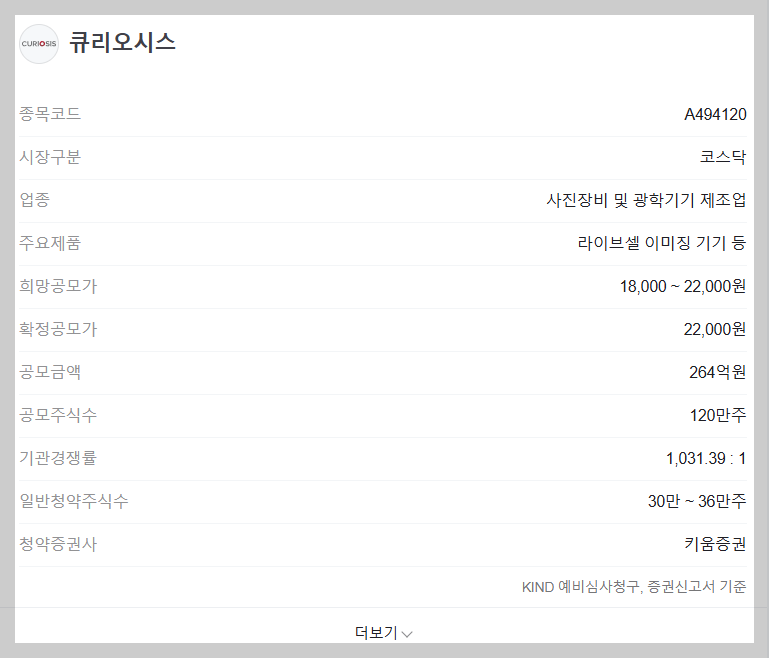Click the 종목코드 label
769x658 pixels.
[x=50, y=114]
